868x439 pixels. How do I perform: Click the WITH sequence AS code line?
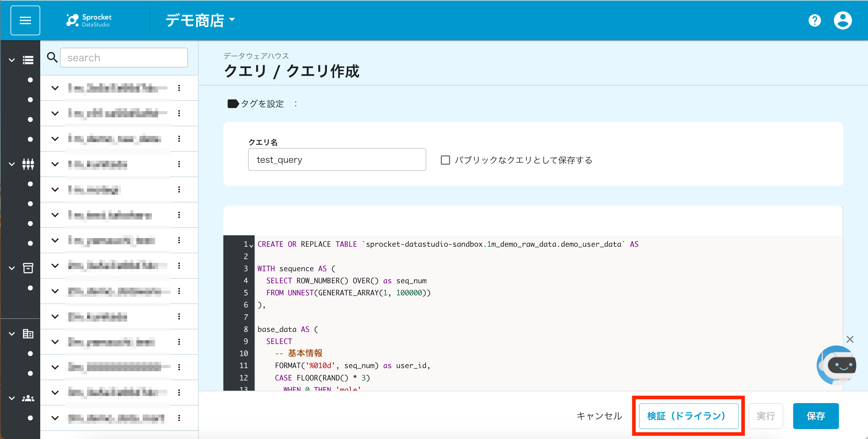(x=296, y=268)
